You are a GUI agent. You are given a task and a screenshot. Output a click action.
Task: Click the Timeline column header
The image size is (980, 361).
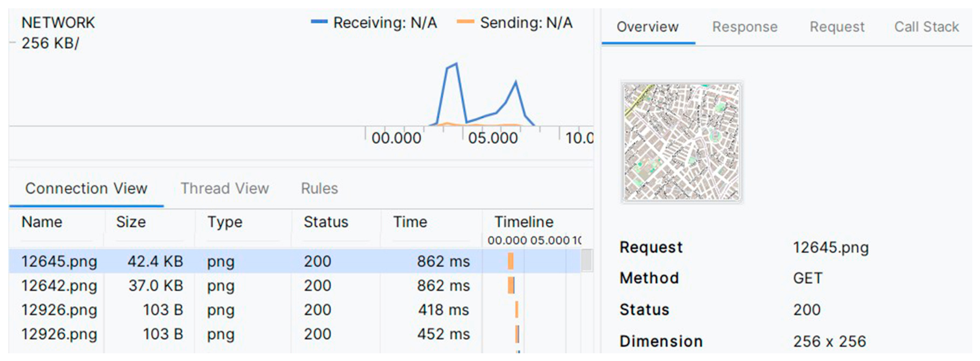click(x=524, y=222)
